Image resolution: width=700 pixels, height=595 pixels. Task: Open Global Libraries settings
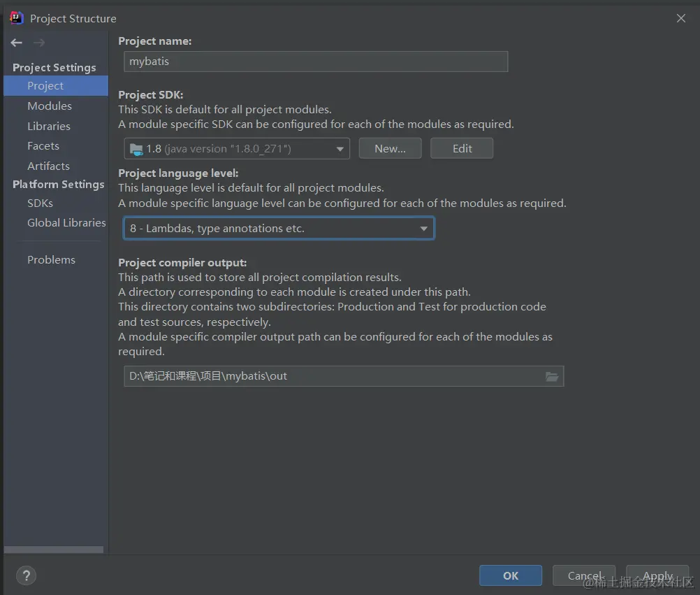pos(66,222)
